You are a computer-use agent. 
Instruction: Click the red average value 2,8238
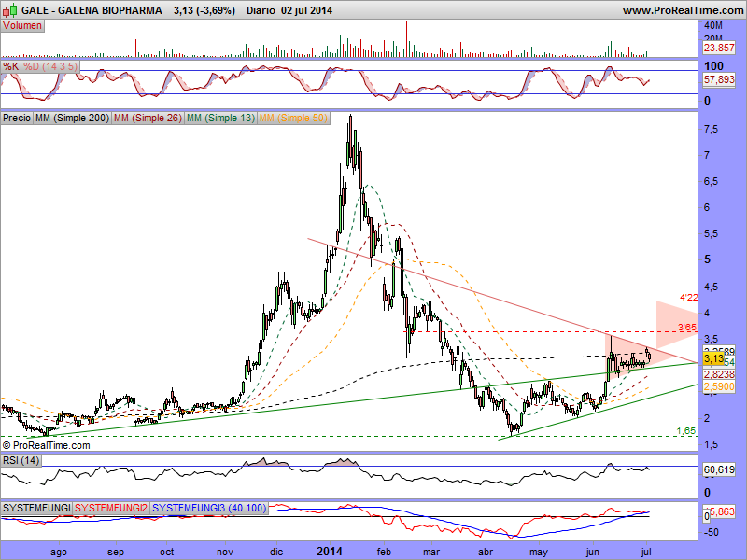click(719, 374)
